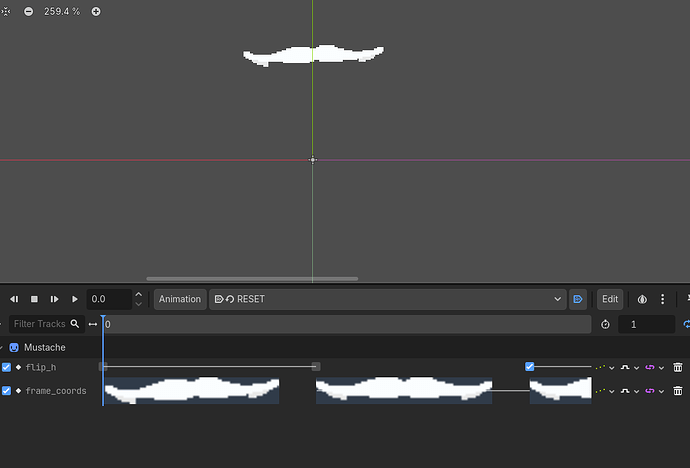Toggle autoplay on load icon

point(578,299)
